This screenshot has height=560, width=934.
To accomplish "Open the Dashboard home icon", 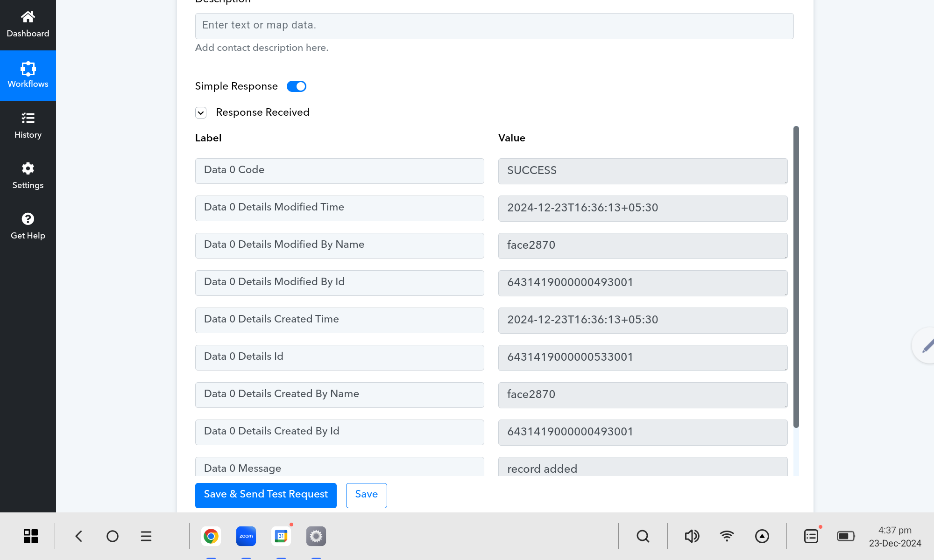I will pyautogui.click(x=28, y=17).
